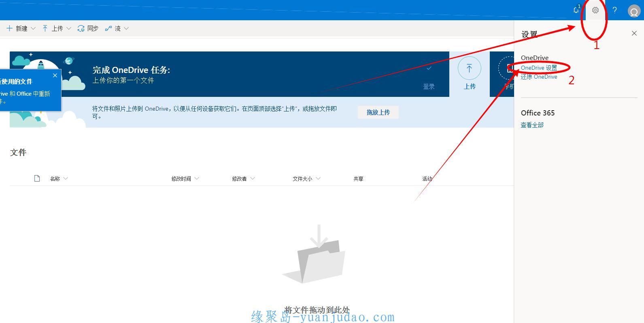644x323 pixels.
Task: Expand the 流 dropdown chevron
Action: pyautogui.click(x=126, y=28)
